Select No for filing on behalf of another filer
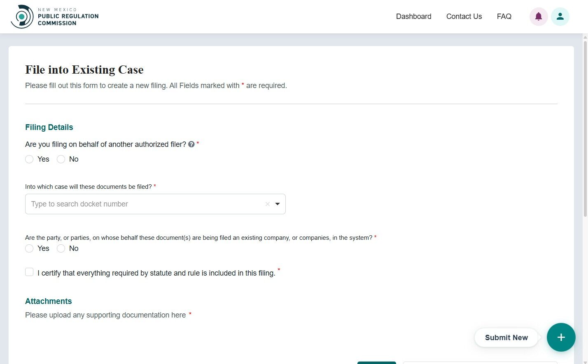The width and height of the screenshot is (588, 364). coord(61,159)
